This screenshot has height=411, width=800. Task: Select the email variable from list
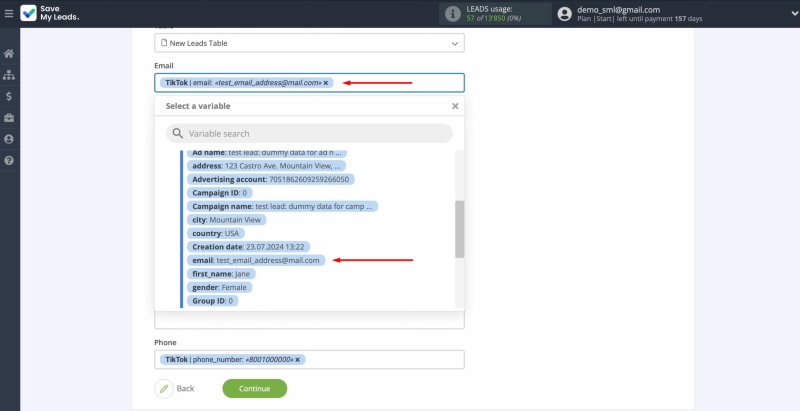(x=256, y=260)
